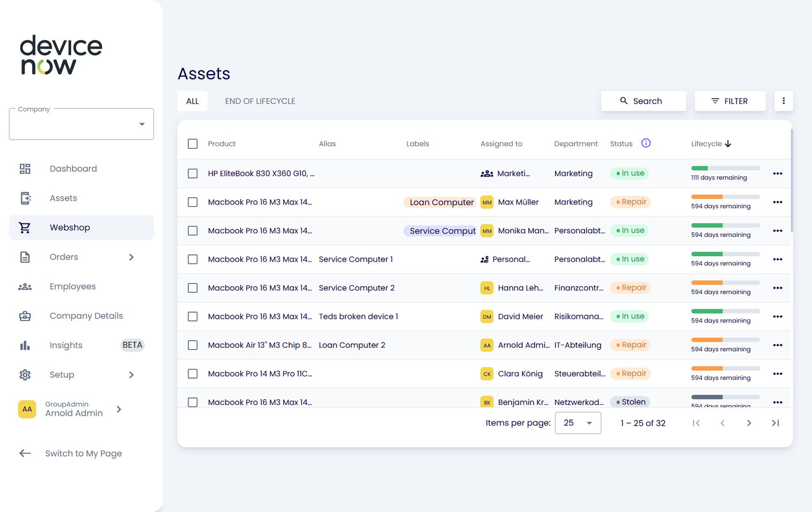812x512 pixels.
Task: Open Dashboard from the sidebar icon
Action: [25, 169]
